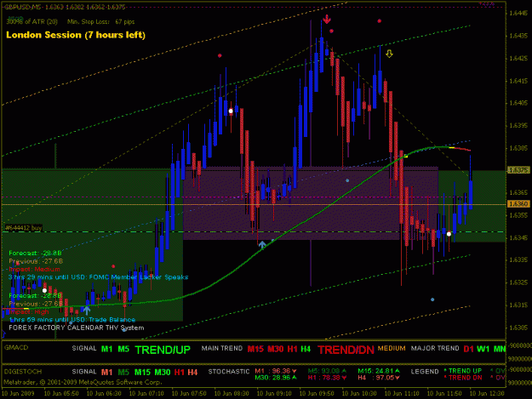532x399 pixels.
Task: Click the blue up arrow beneath the purple box
Action: 262,244
